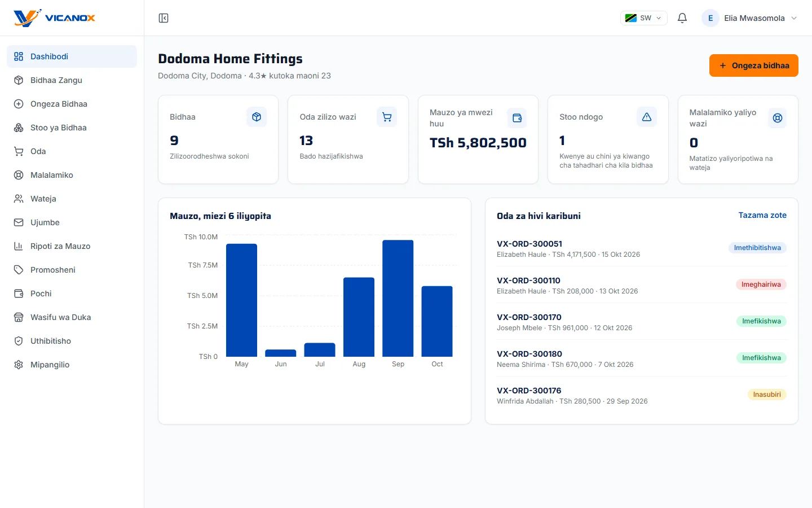812x508 pixels.
Task: Click the cart icon in Oda zilizo wazi card
Action: [x=387, y=117]
